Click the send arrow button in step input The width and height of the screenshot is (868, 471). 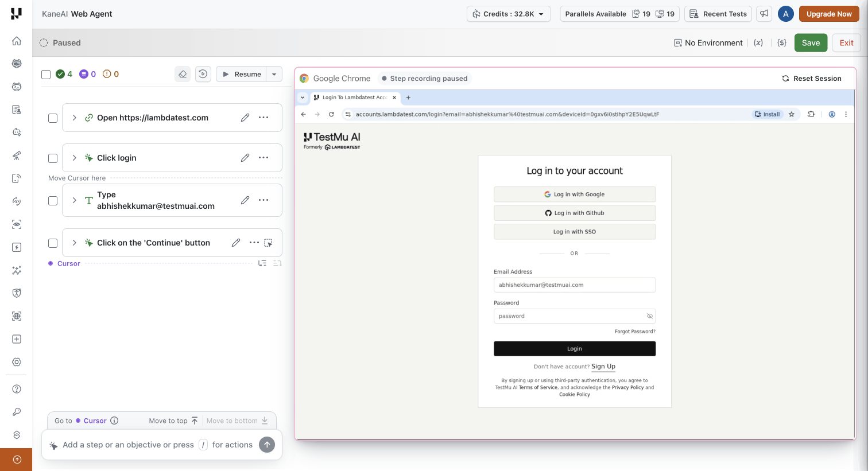click(267, 445)
